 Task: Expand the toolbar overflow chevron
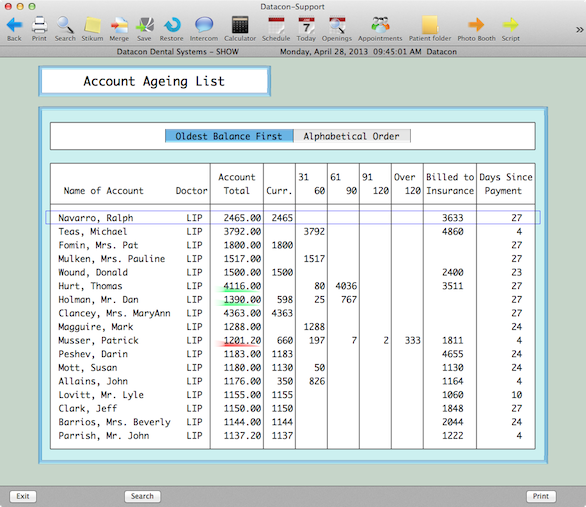click(579, 30)
